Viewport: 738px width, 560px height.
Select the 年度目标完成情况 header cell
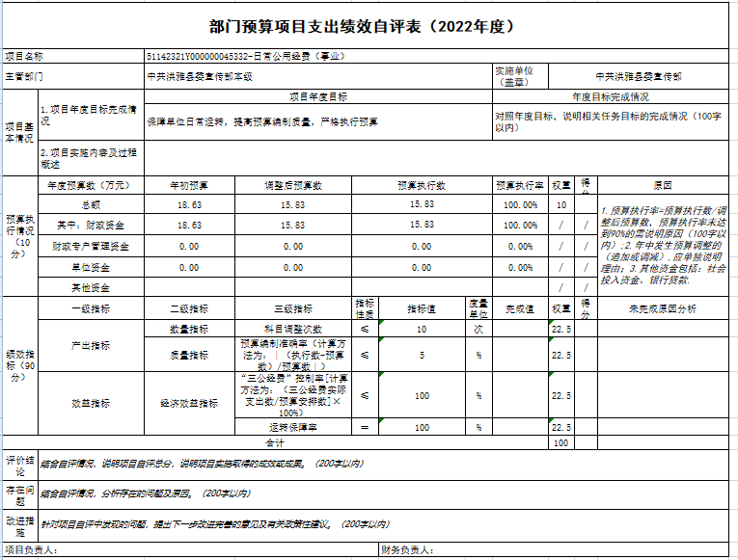coord(611,96)
